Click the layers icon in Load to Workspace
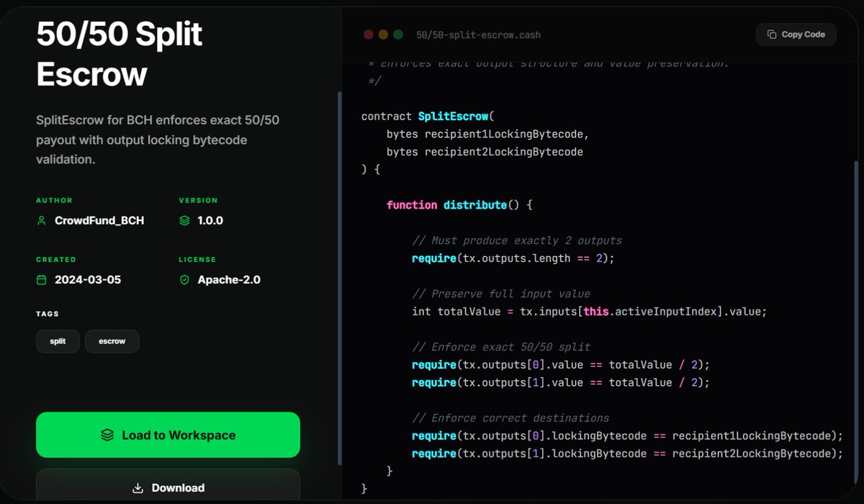Screen dimensions: 864x504 (x=107, y=435)
